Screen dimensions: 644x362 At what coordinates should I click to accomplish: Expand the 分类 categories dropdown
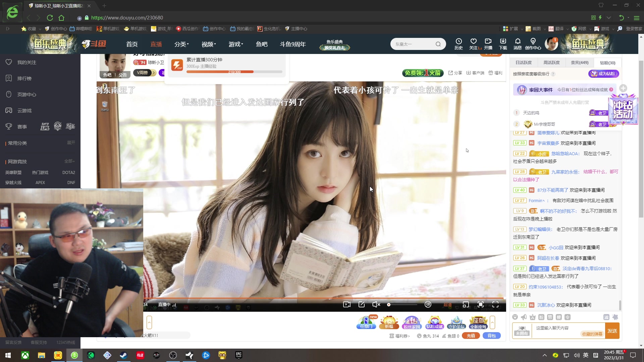(x=181, y=44)
